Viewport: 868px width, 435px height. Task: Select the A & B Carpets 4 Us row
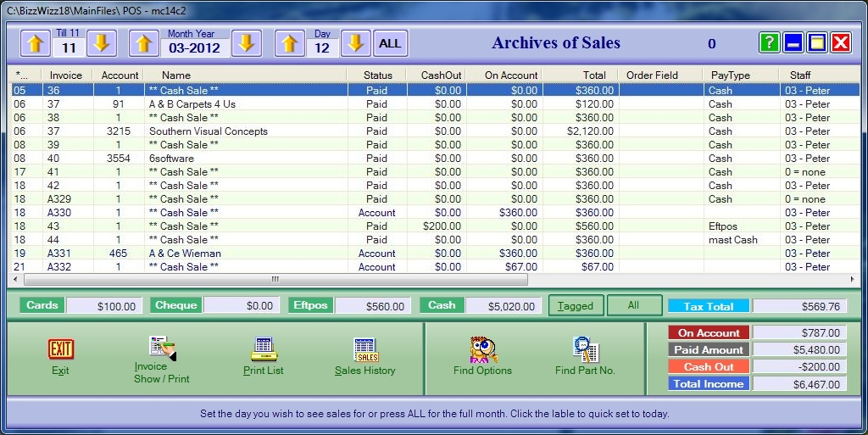(436, 104)
